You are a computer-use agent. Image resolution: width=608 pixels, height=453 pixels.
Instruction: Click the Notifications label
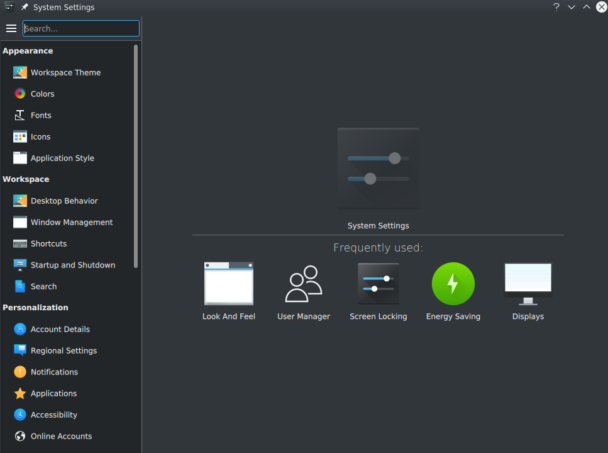(x=54, y=372)
